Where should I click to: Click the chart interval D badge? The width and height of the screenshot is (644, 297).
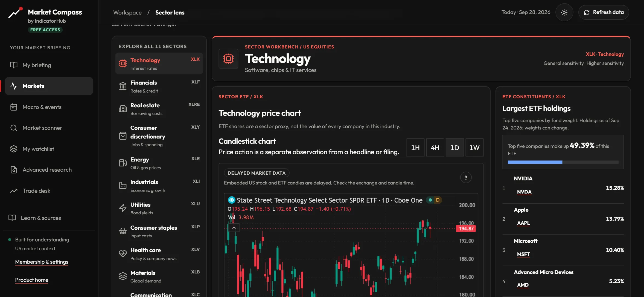point(438,200)
